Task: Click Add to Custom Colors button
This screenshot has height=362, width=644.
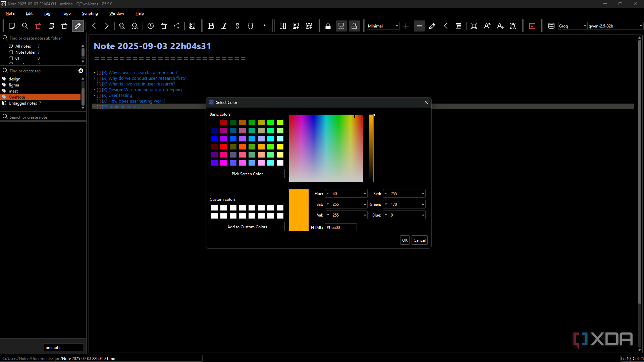Action: pyautogui.click(x=247, y=227)
